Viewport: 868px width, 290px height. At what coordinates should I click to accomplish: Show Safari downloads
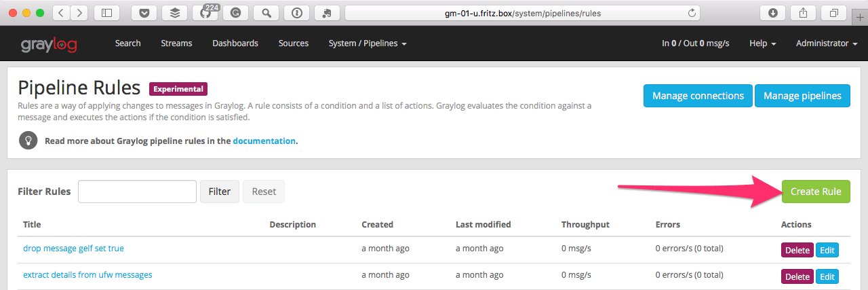tap(772, 13)
